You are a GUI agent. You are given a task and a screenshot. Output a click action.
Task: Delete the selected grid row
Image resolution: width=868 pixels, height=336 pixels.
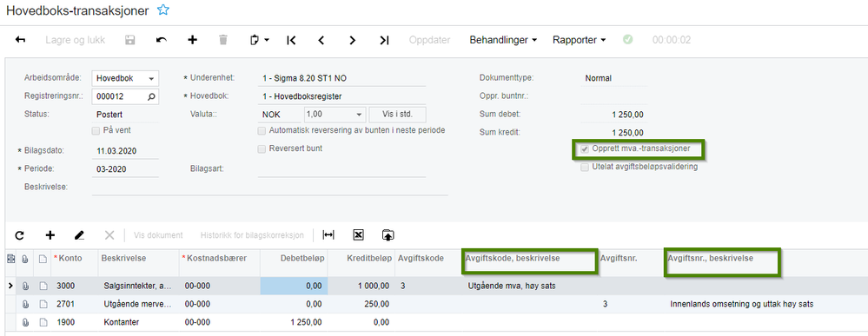109,235
